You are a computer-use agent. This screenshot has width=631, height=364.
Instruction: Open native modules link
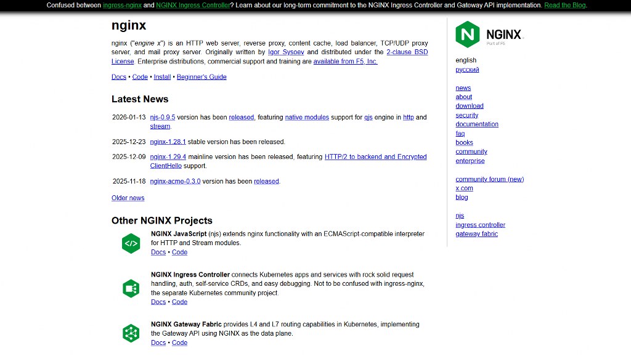307,117
